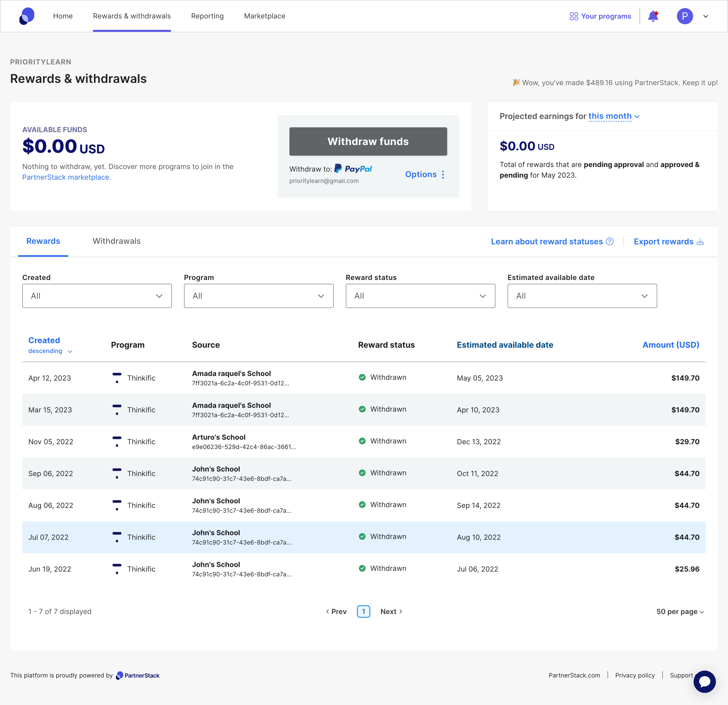Toggle the descending sort order
The width and height of the screenshot is (728, 705).
pos(50,351)
